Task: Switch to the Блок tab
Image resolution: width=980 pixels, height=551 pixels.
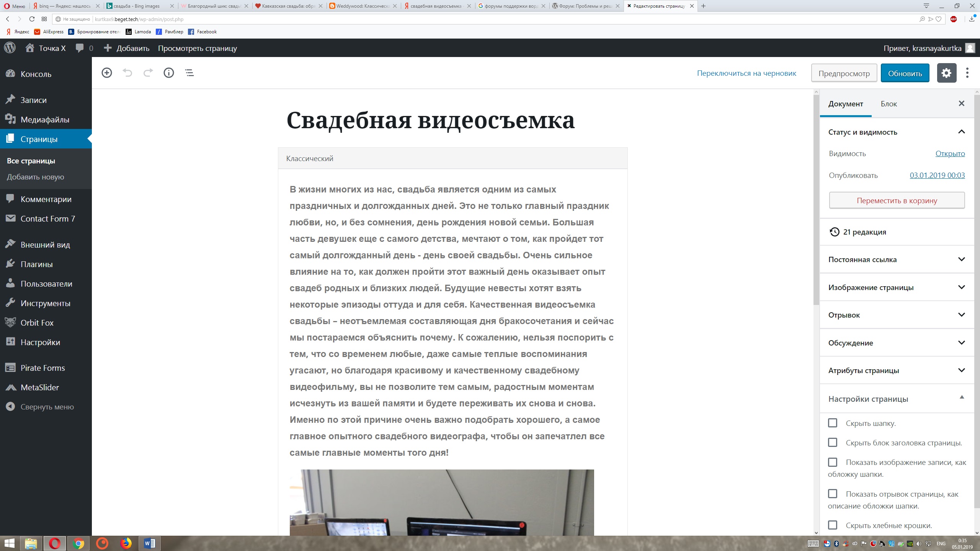Action: (889, 104)
